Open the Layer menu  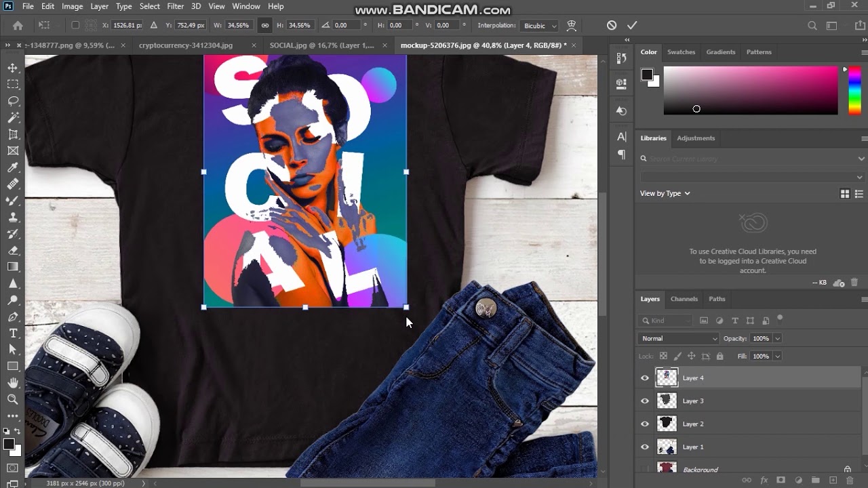(100, 6)
